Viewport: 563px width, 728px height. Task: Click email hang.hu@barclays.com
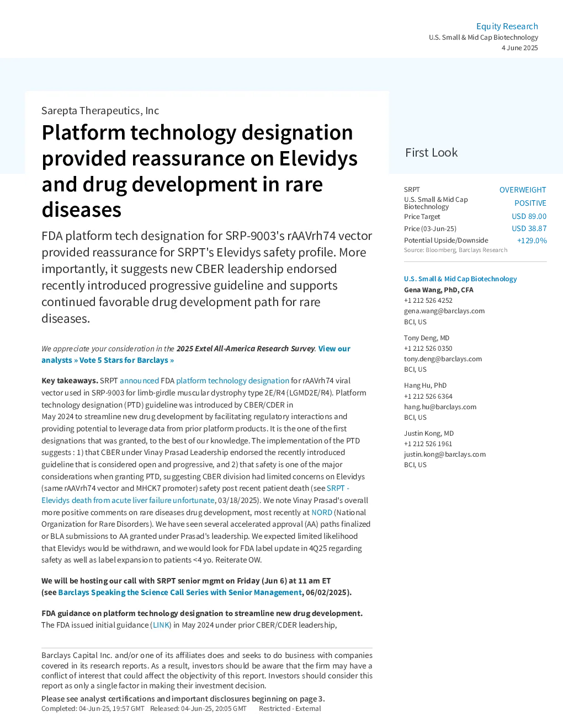pos(440,407)
